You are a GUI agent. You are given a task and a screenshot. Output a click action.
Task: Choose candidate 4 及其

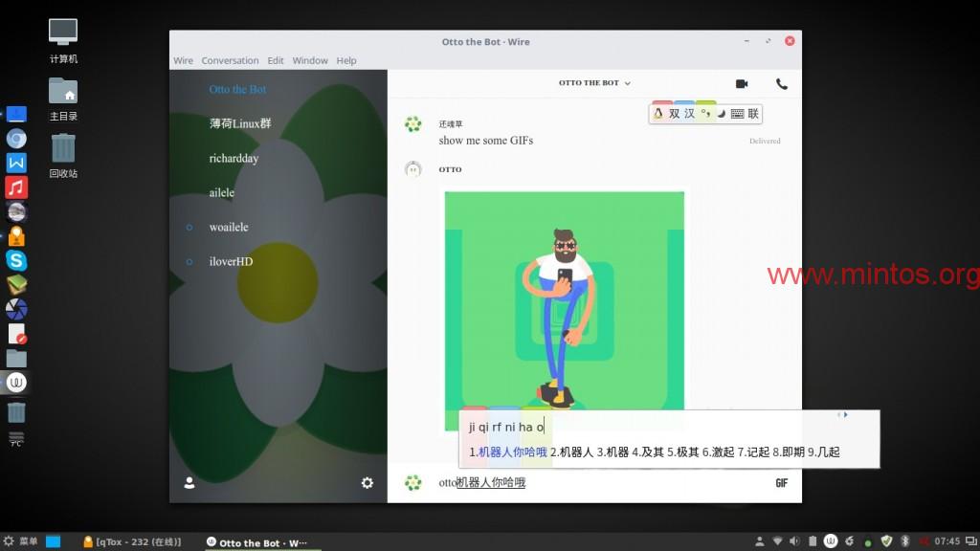(x=648, y=452)
